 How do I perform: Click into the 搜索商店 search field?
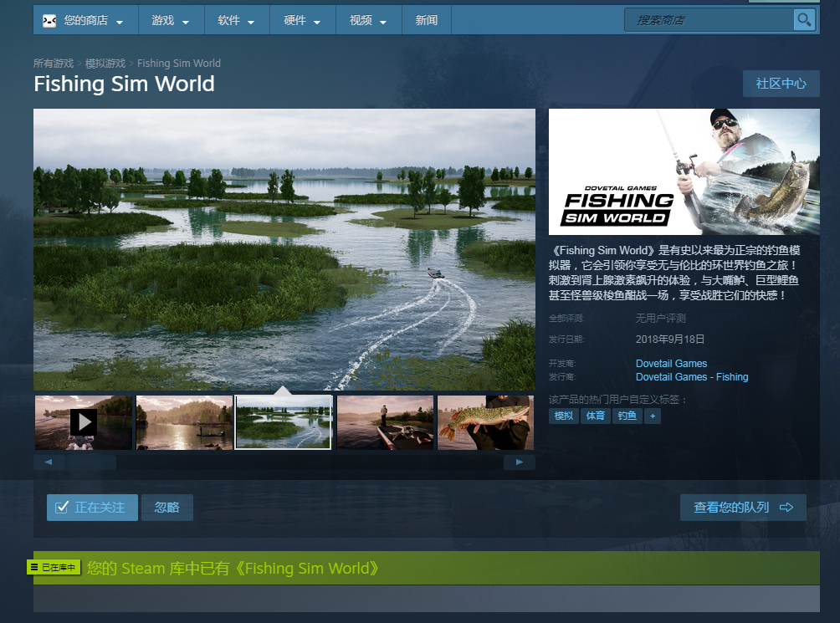pos(709,20)
